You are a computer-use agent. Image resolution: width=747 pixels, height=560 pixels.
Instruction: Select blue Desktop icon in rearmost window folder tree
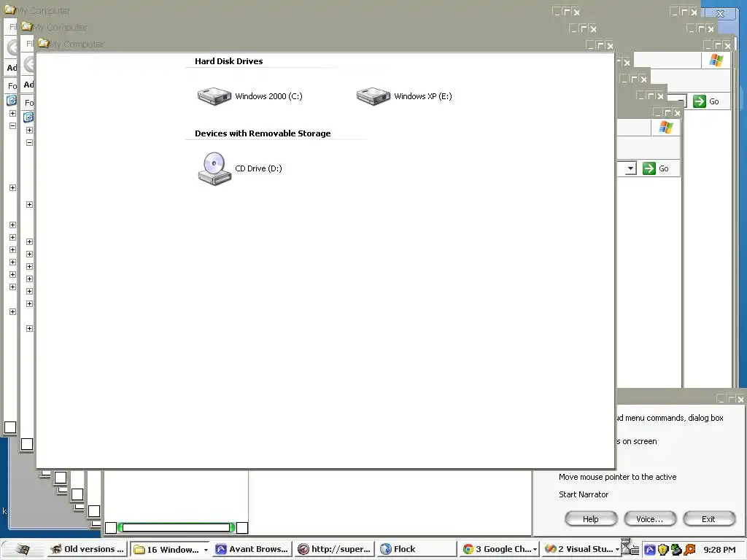12,101
